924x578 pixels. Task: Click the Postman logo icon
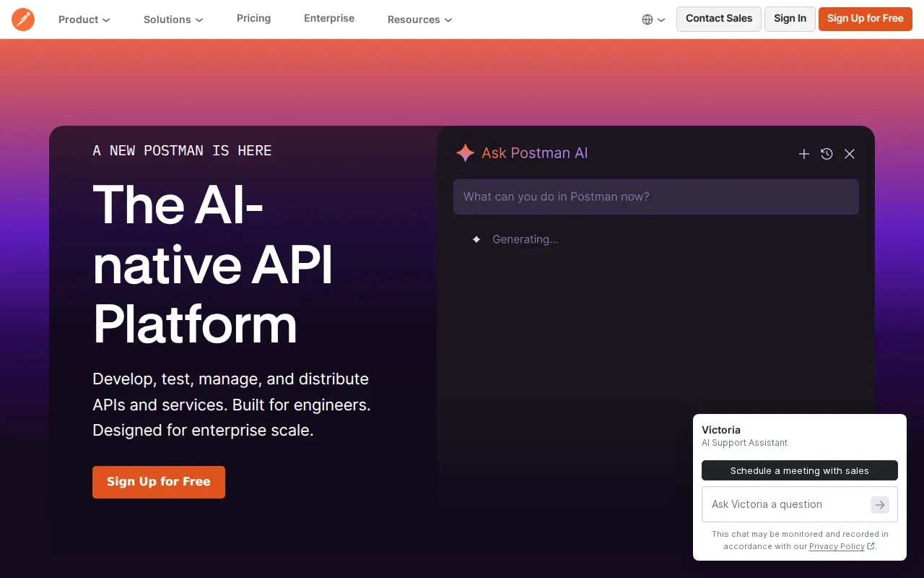pyautogui.click(x=23, y=20)
